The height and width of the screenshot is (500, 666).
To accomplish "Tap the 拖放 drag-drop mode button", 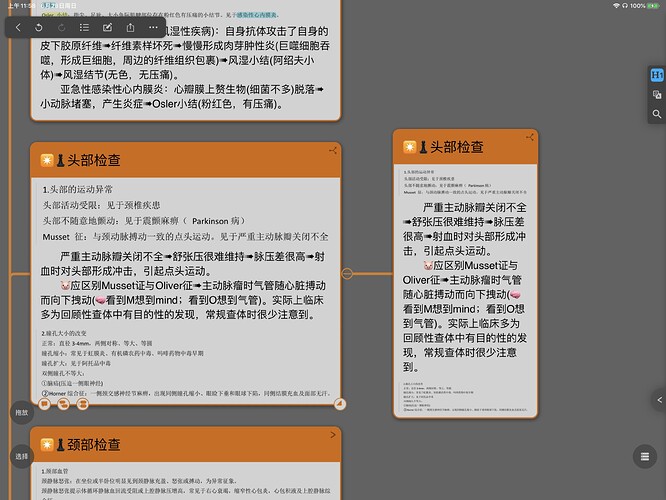I will click(x=22, y=412).
